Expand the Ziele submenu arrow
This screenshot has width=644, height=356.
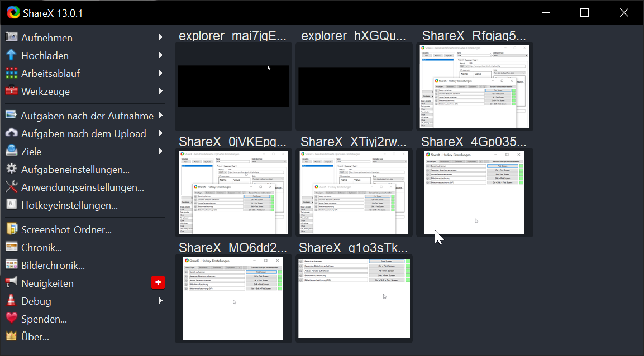coord(161,151)
